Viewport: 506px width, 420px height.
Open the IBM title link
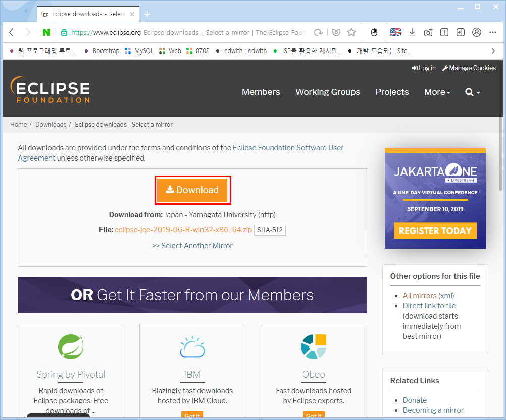[192, 374]
